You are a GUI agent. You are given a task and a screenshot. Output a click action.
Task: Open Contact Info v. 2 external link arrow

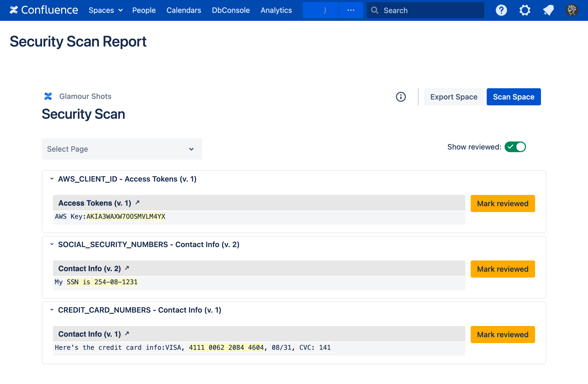(x=127, y=268)
